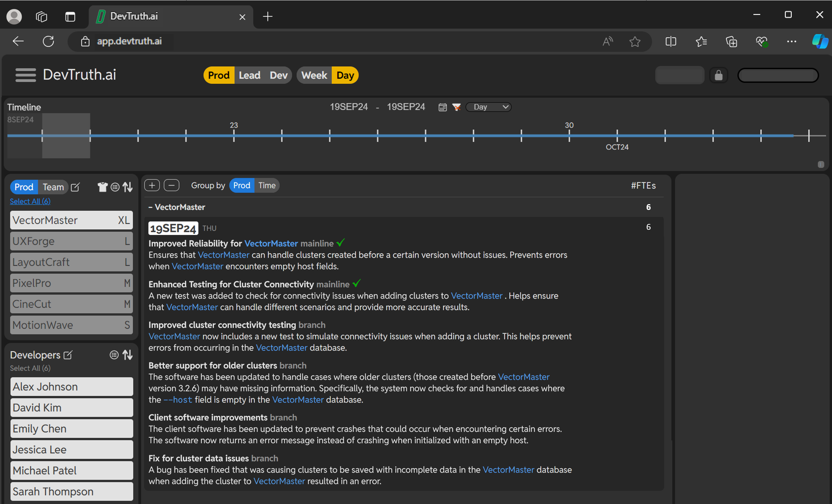Select the CineCut product
Screen dimensions: 832x504
point(71,304)
